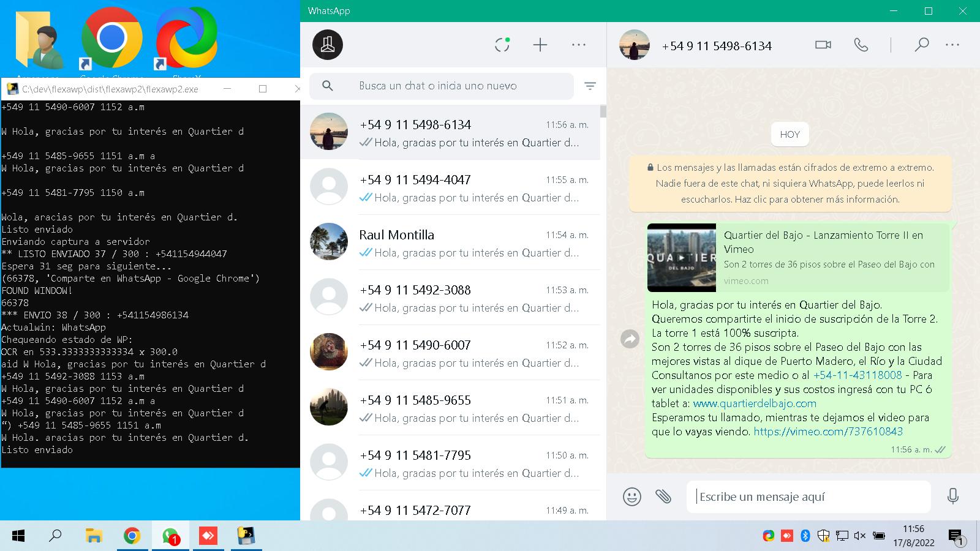Open the Windows Start menu

coord(18,536)
